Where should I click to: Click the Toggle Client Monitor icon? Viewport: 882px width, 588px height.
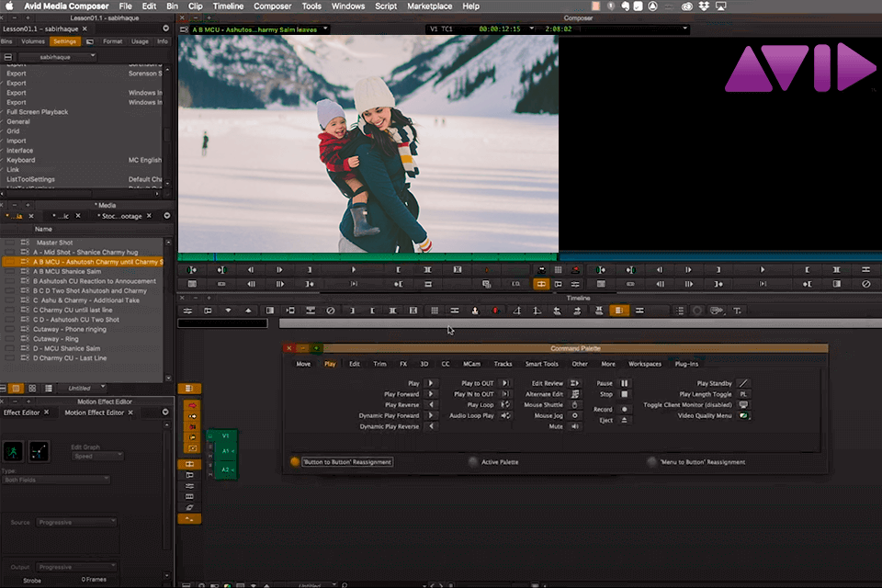pyautogui.click(x=743, y=404)
